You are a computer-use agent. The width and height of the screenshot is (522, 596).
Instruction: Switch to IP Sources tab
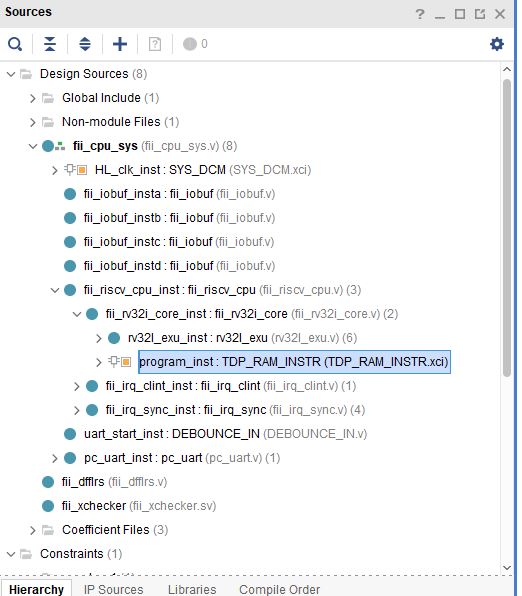[x=113, y=589]
